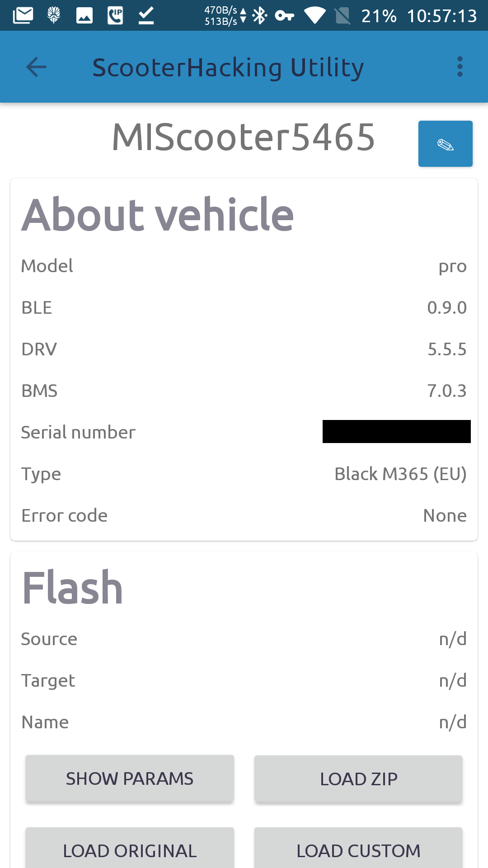Tap the DRV version 5.5.5 row
The image size is (488, 868).
(x=244, y=349)
